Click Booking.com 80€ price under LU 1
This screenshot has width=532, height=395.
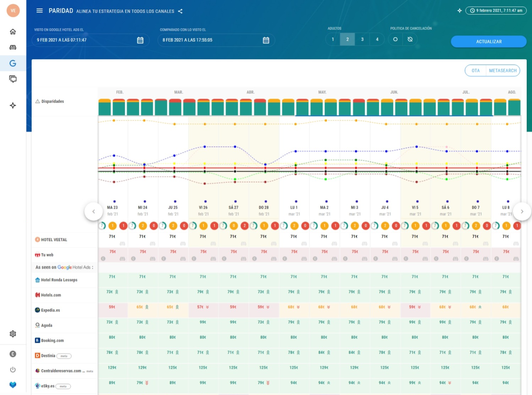tap(294, 337)
